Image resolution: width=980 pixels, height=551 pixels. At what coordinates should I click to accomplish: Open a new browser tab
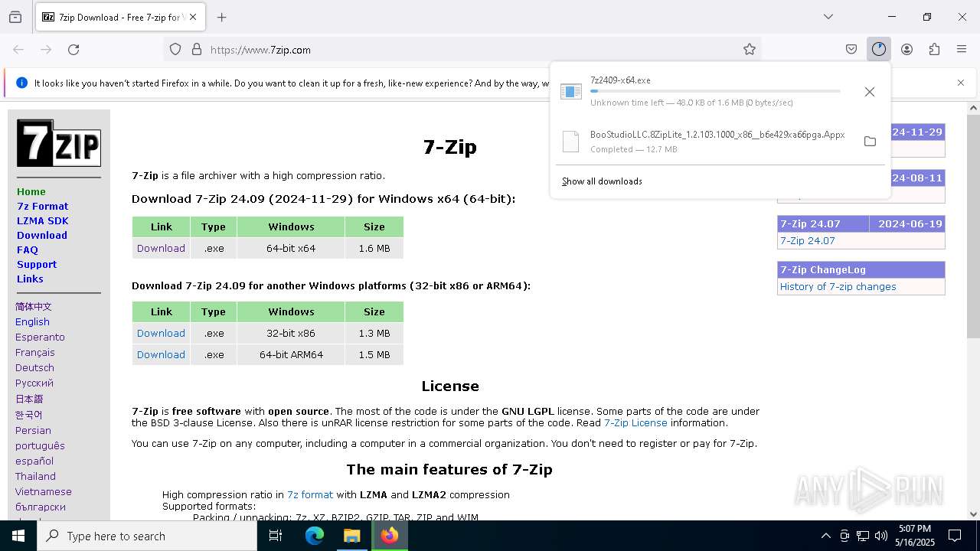[222, 17]
